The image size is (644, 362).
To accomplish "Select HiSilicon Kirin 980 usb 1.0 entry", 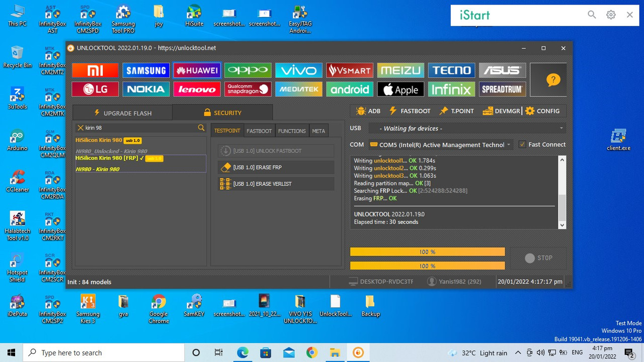I will [108, 140].
